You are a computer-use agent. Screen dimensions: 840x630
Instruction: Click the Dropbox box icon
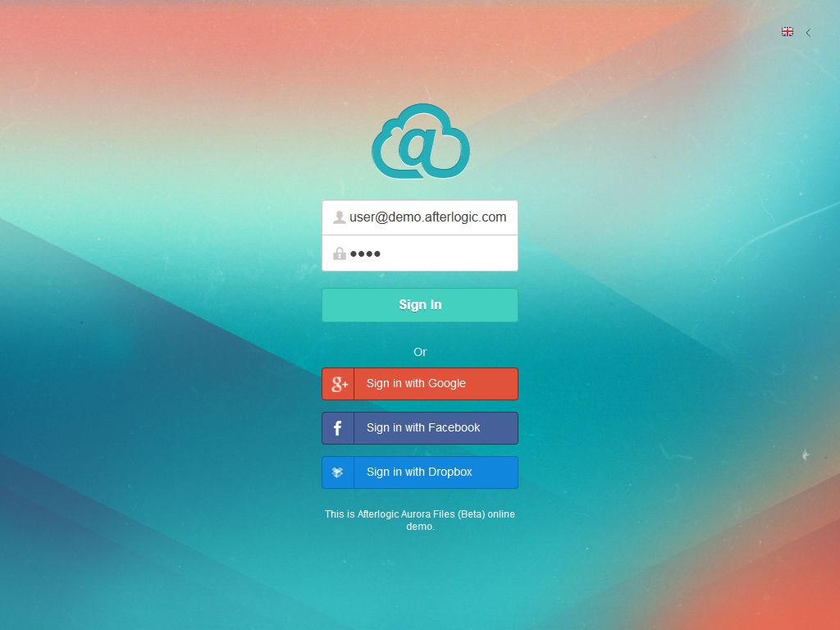coord(338,472)
